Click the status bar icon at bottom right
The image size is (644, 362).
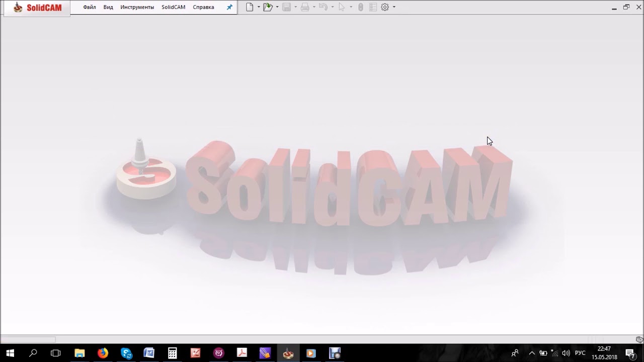coord(639,339)
